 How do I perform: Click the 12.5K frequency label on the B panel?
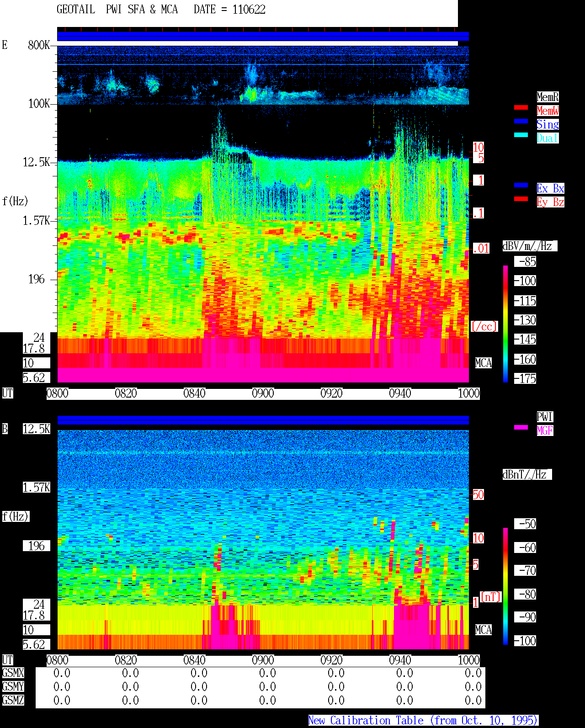[x=37, y=429]
